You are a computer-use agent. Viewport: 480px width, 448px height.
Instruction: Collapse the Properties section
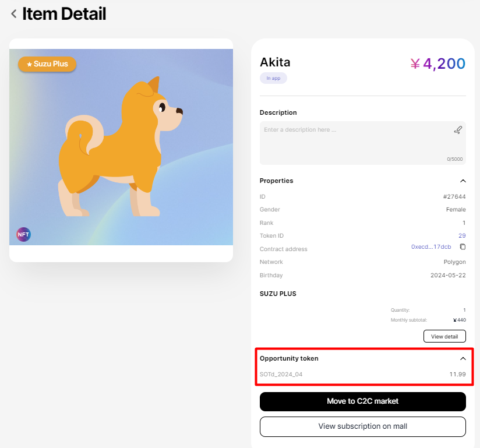click(x=463, y=181)
